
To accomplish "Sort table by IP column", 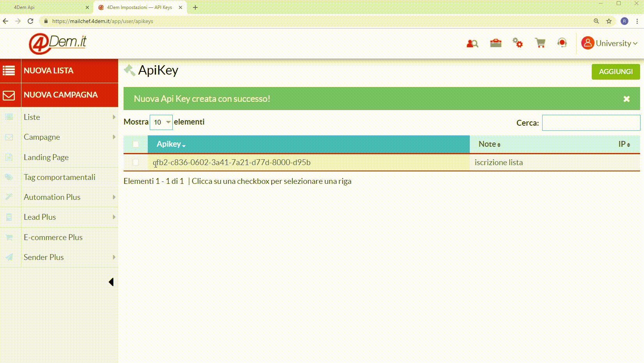I will point(624,144).
